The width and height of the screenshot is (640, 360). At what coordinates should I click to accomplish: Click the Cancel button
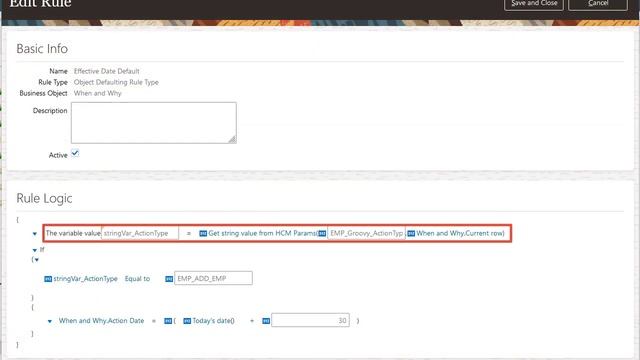click(x=598, y=4)
